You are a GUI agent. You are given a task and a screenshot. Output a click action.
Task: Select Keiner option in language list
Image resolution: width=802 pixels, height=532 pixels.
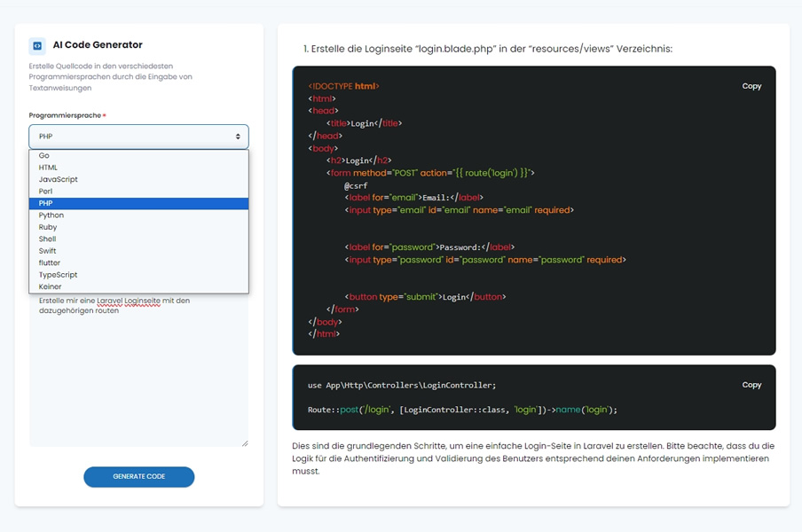51,286
